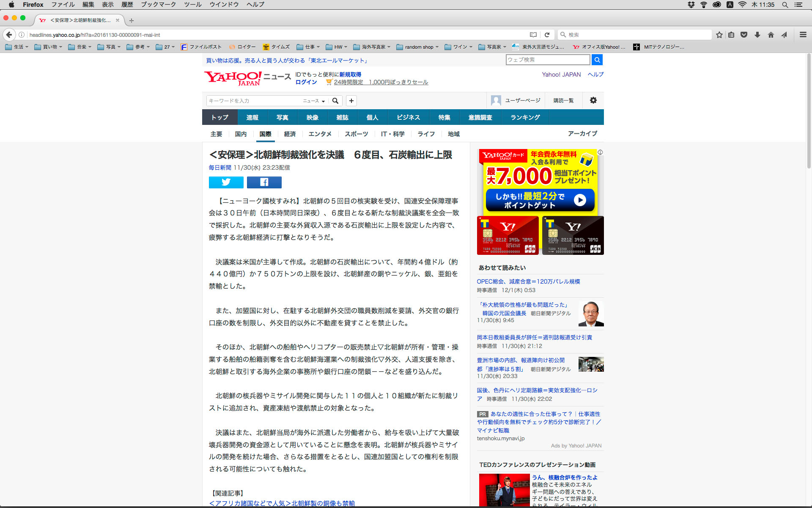The width and height of the screenshot is (812, 508).
Task: Open the Pocket save icon
Action: click(x=744, y=35)
